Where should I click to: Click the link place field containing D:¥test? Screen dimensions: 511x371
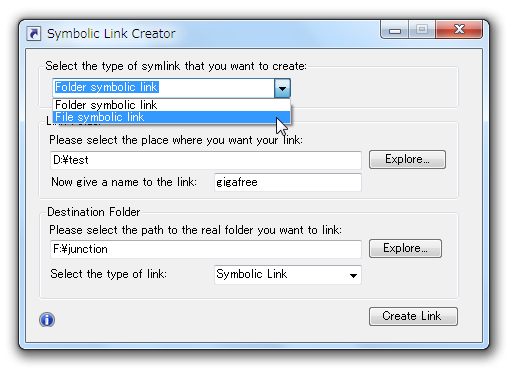click(x=206, y=160)
